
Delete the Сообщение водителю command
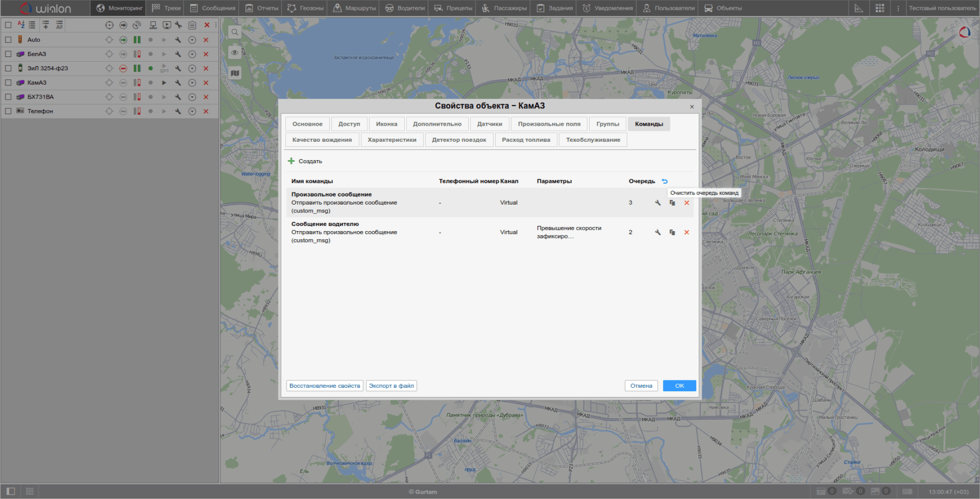coord(687,232)
